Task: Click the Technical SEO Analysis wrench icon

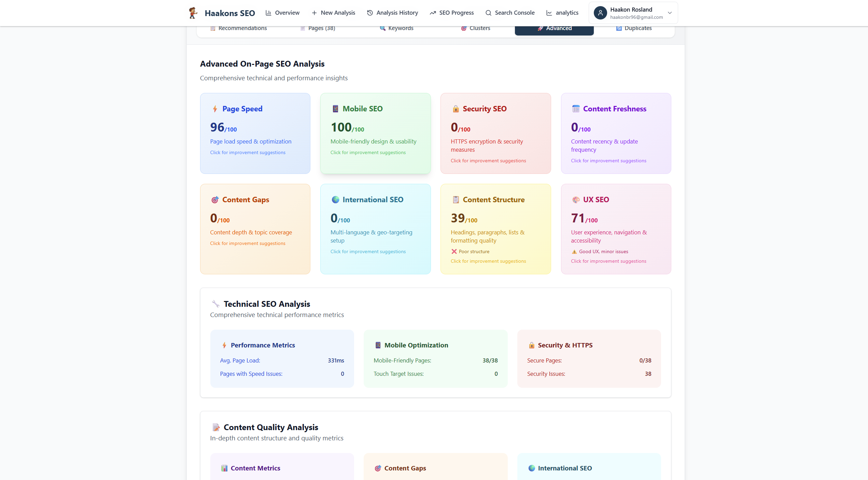Action: pos(215,304)
